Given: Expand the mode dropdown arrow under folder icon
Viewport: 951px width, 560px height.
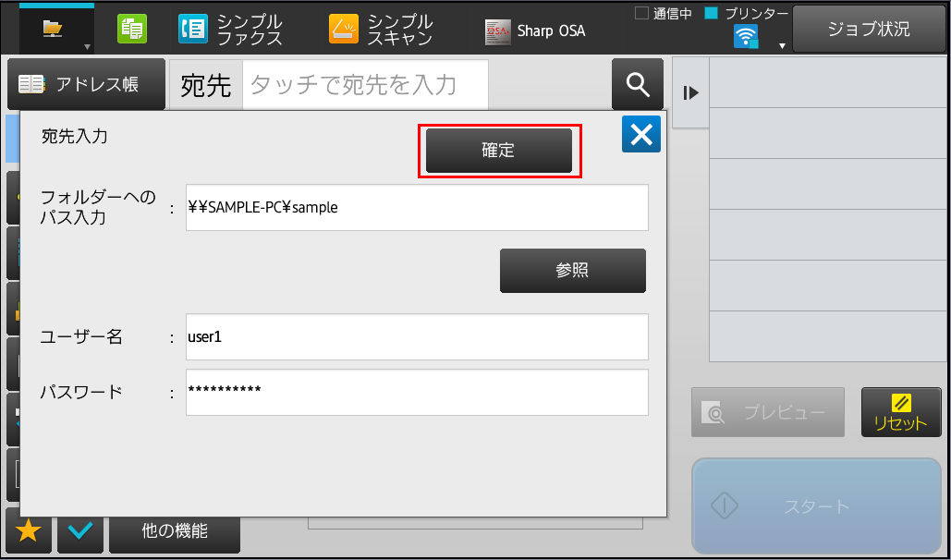Looking at the screenshot, I should (87, 47).
